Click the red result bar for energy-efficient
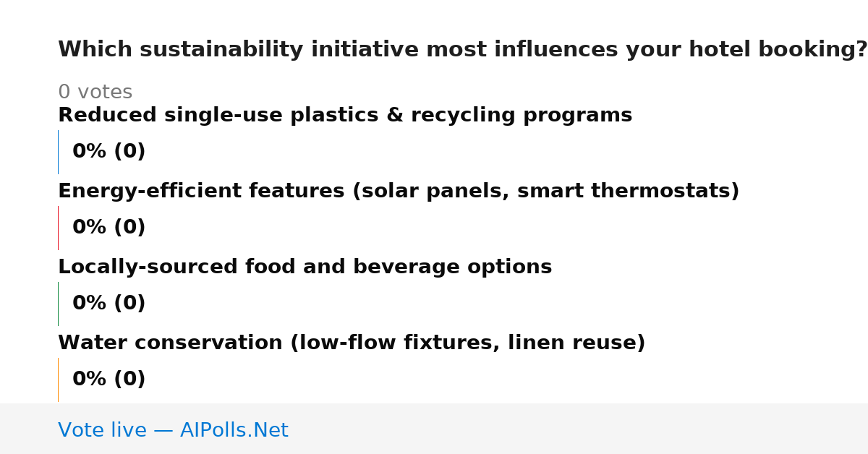Image resolution: width=868 pixels, height=454 pixels. 58,228
